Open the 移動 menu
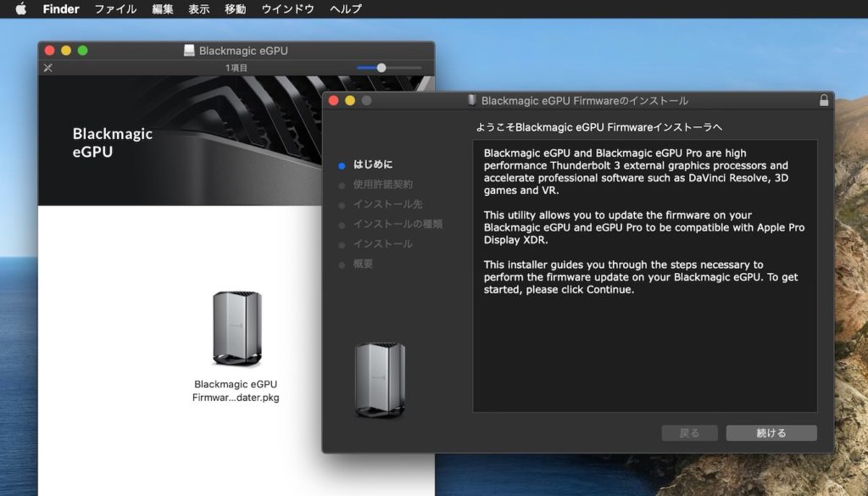This screenshot has height=496, width=868. 234,9
